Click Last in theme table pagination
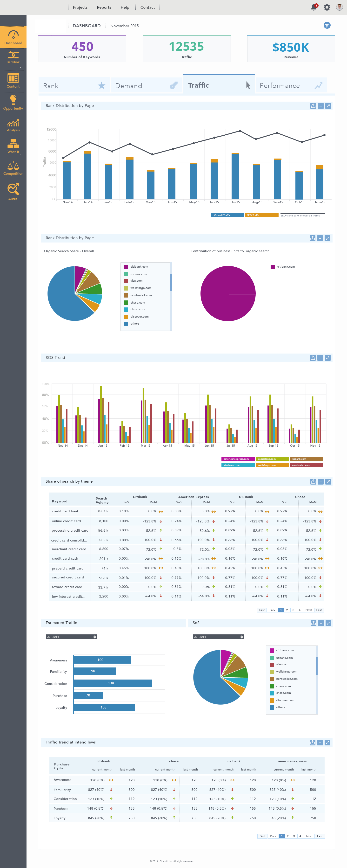347x868 pixels. tap(319, 610)
